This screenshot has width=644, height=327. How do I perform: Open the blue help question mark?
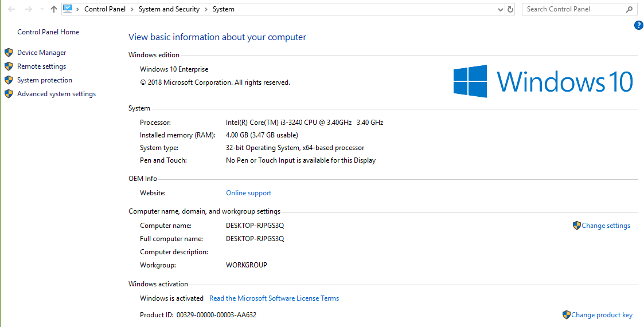(x=639, y=25)
